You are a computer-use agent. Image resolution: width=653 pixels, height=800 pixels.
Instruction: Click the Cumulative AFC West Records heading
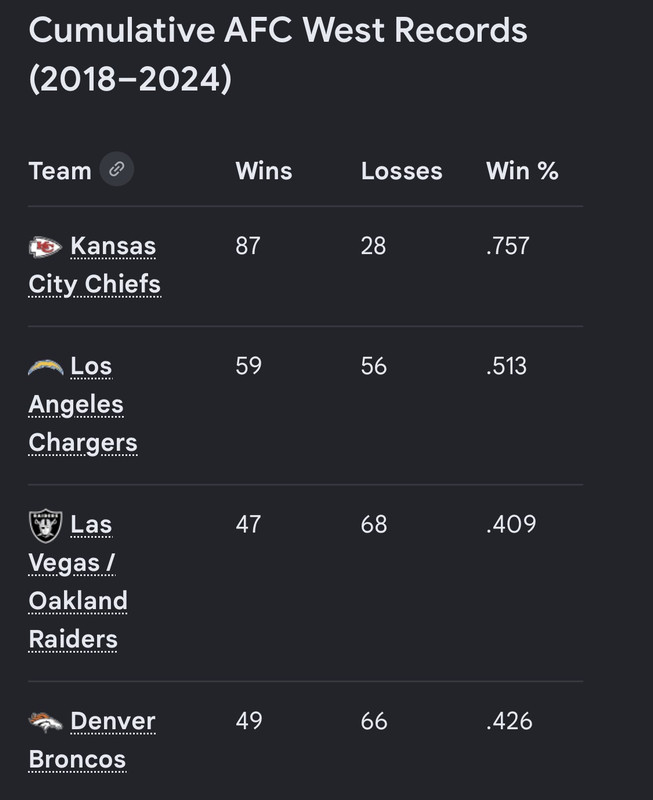[x=278, y=54]
